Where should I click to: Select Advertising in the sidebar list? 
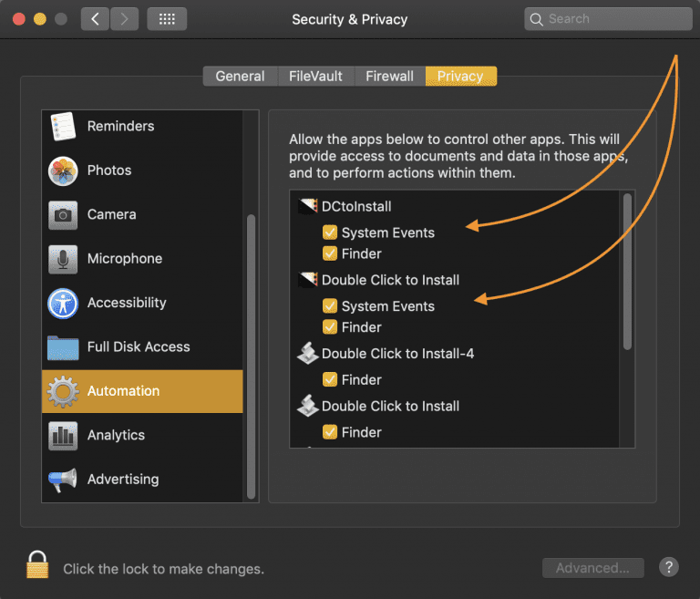coord(142,480)
